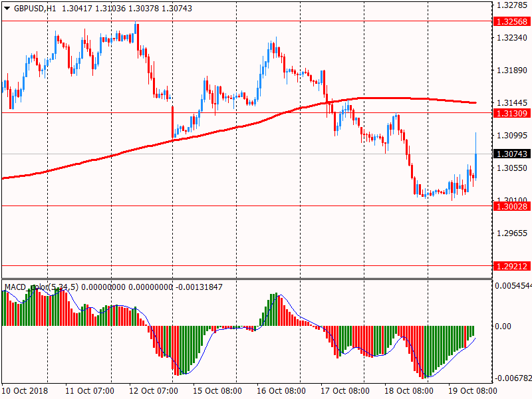This screenshot has width=532, height=399.
Task: Click the 1.32340 price scale value
Action: [x=512, y=38]
